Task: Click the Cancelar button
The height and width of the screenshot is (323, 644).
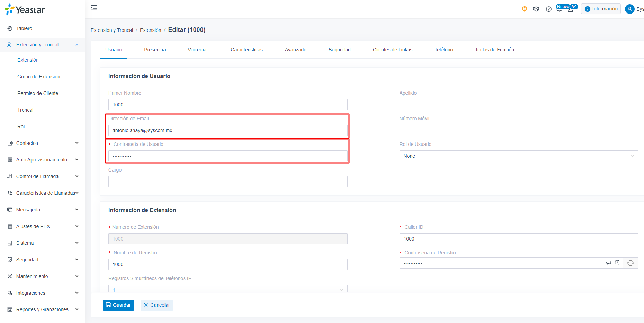Action: pos(156,305)
